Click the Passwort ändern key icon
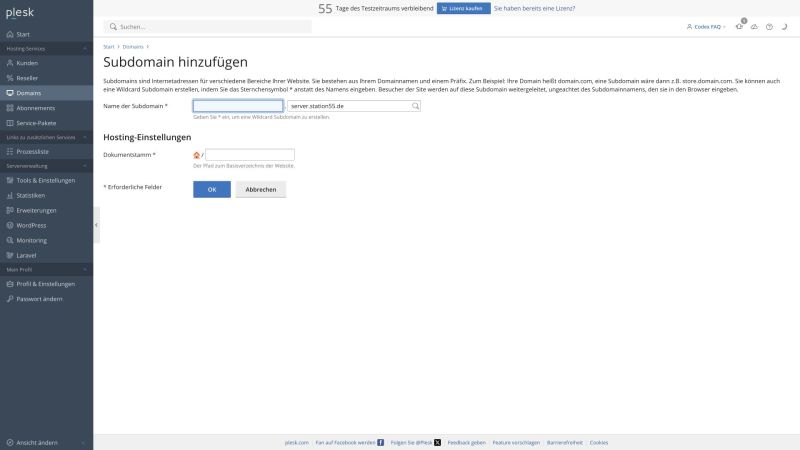The width and height of the screenshot is (800, 450). 10,299
